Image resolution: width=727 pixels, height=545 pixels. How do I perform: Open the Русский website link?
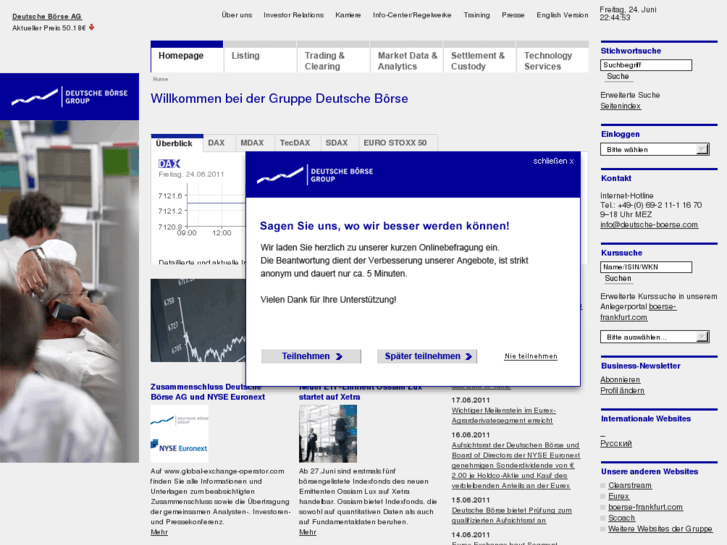[x=616, y=443]
